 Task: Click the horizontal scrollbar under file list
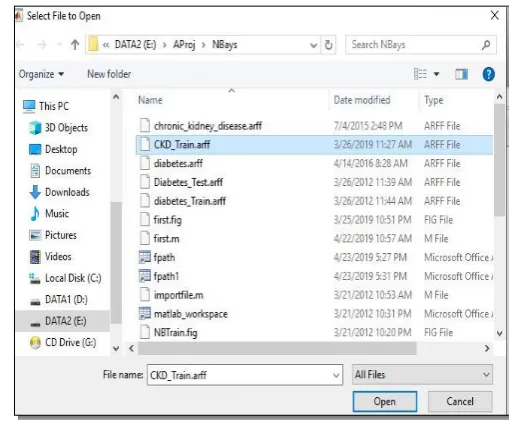click(x=277, y=348)
